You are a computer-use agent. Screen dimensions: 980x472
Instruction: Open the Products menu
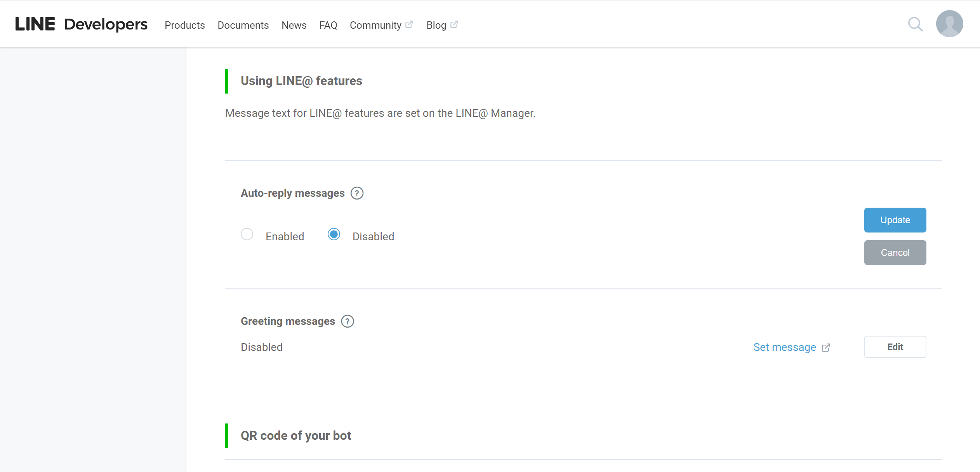point(185,25)
